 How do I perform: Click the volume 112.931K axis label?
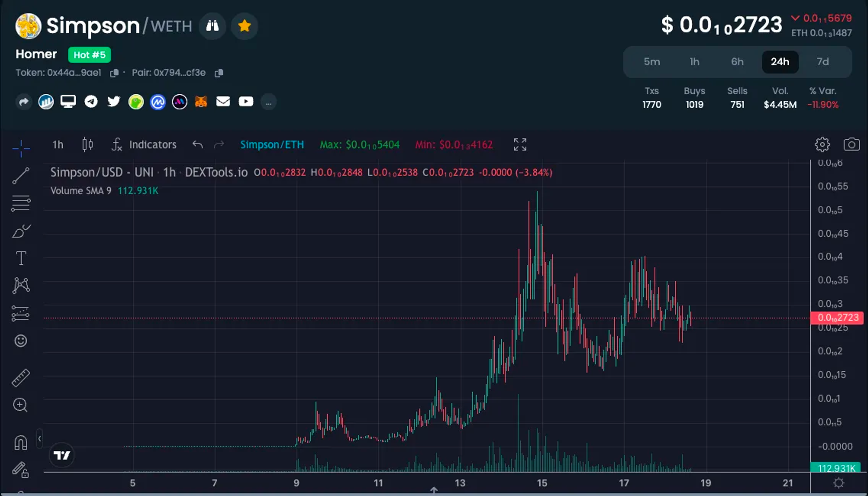coord(836,468)
